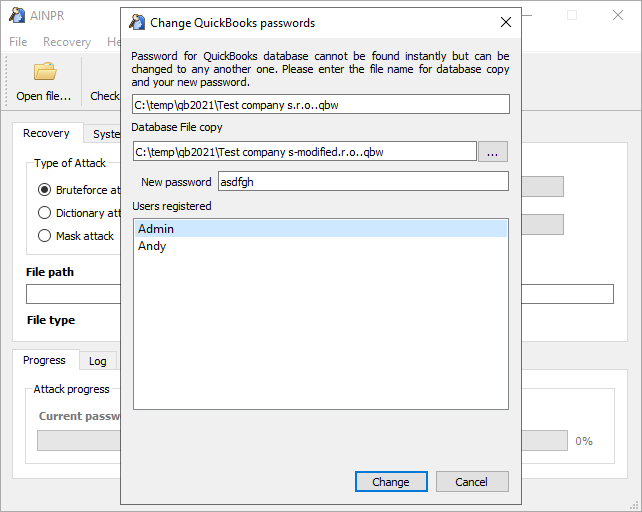642x512 pixels.
Task: Click the attack progress bar
Action: click(78, 441)
